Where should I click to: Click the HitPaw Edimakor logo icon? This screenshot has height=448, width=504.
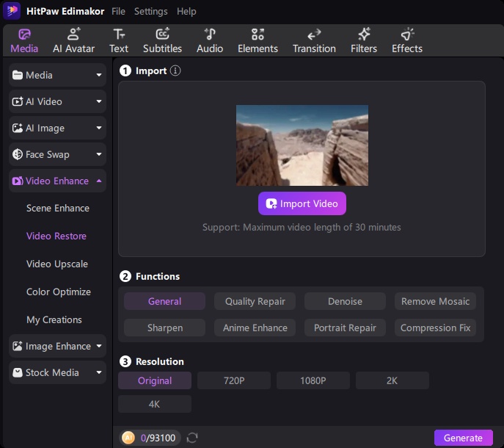tap(12, 10)
